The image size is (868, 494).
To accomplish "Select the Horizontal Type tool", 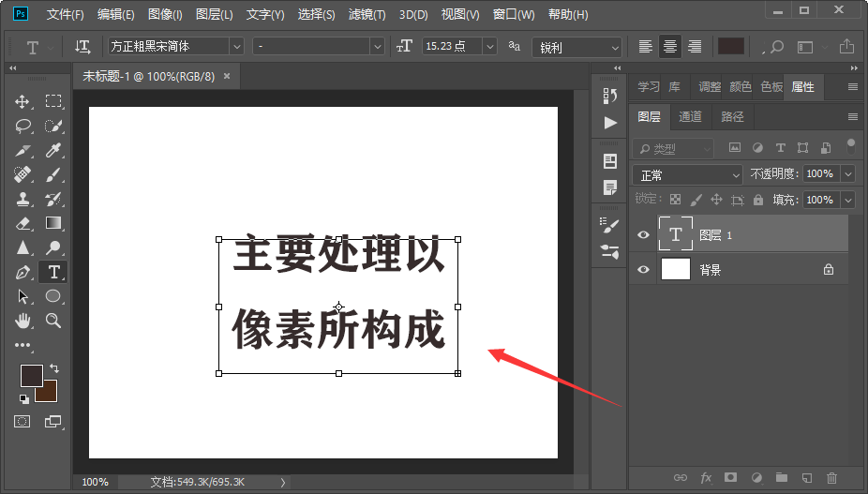I will [53, 272].
